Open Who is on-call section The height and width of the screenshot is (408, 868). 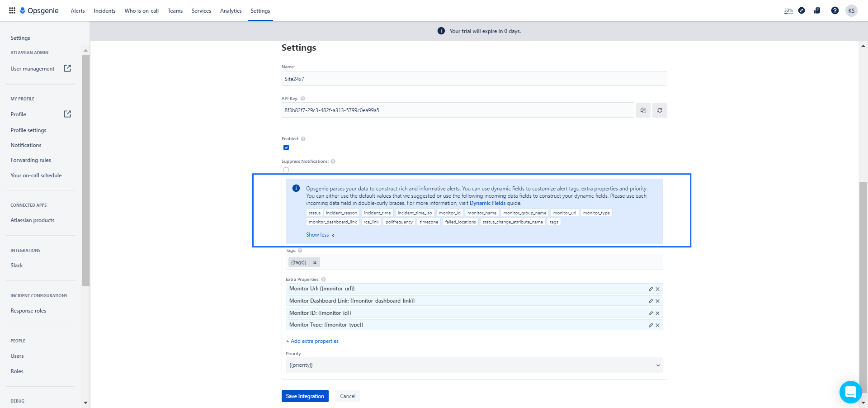pos(141,10)
